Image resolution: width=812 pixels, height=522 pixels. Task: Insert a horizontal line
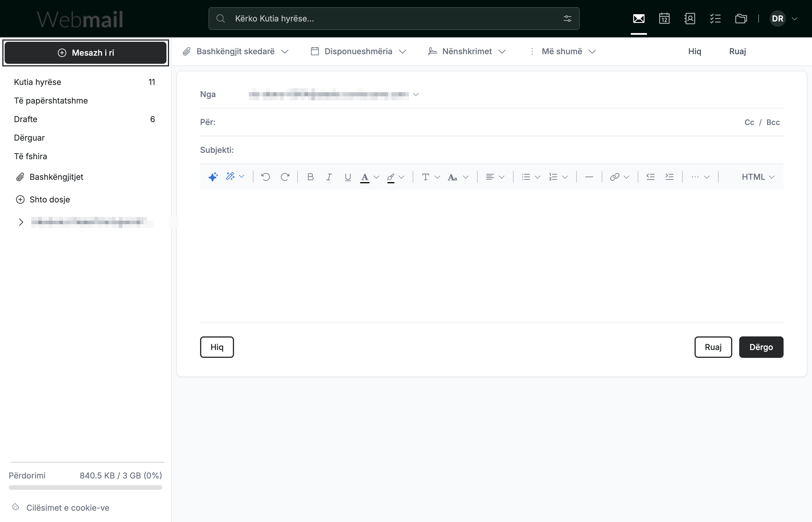[589, 177]
